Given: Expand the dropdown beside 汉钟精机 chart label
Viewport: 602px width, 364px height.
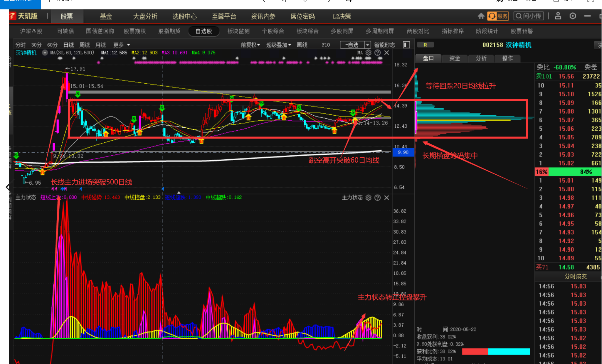Looking at the screenshot, I should click(x=45, y=53).
